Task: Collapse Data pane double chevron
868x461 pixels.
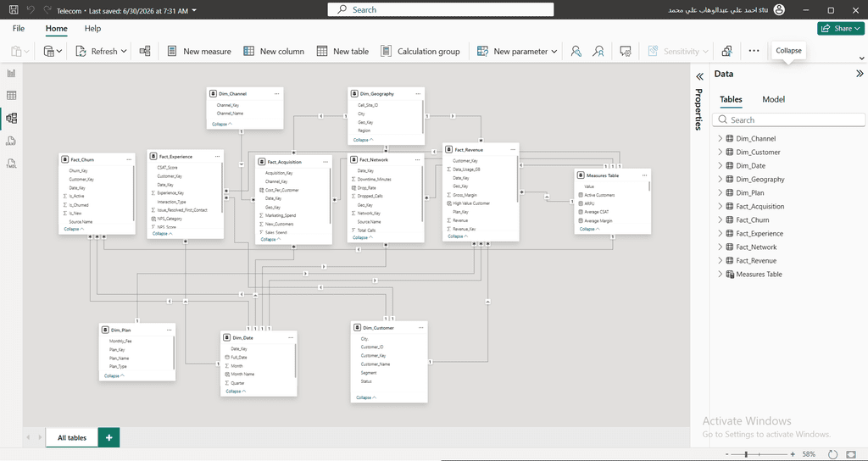Action: (x=860, y=74)
